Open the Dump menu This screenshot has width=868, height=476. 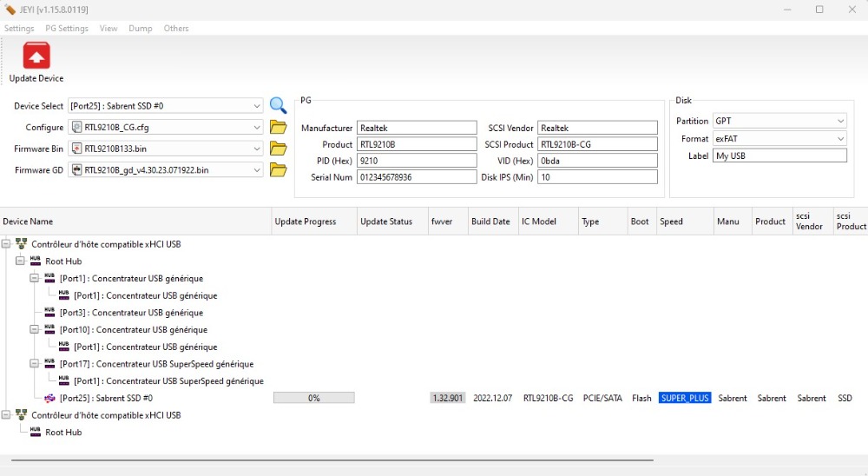[140, 29]
